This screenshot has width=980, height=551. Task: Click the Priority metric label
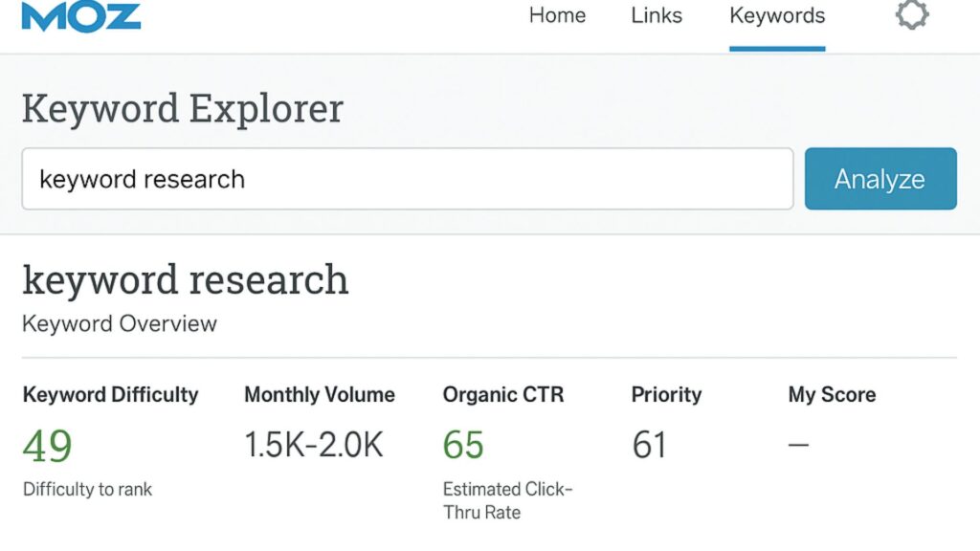(666, 394)
